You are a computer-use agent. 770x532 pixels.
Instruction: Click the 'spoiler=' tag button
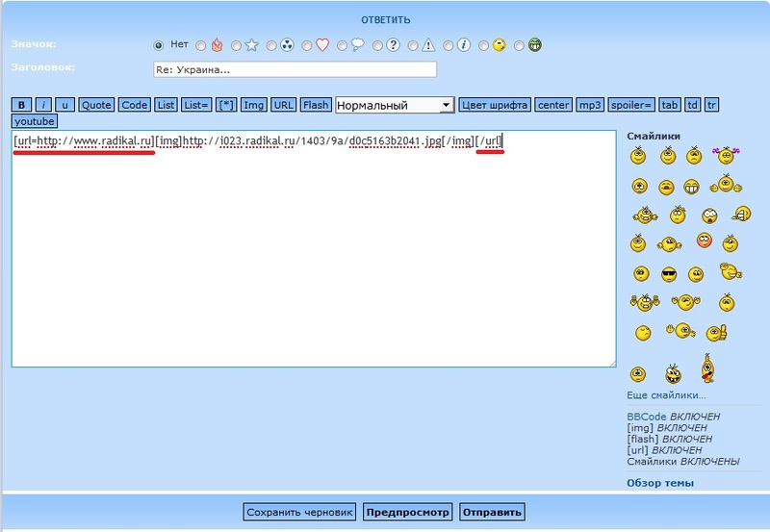pyautogui.click(x=631, y=105)
